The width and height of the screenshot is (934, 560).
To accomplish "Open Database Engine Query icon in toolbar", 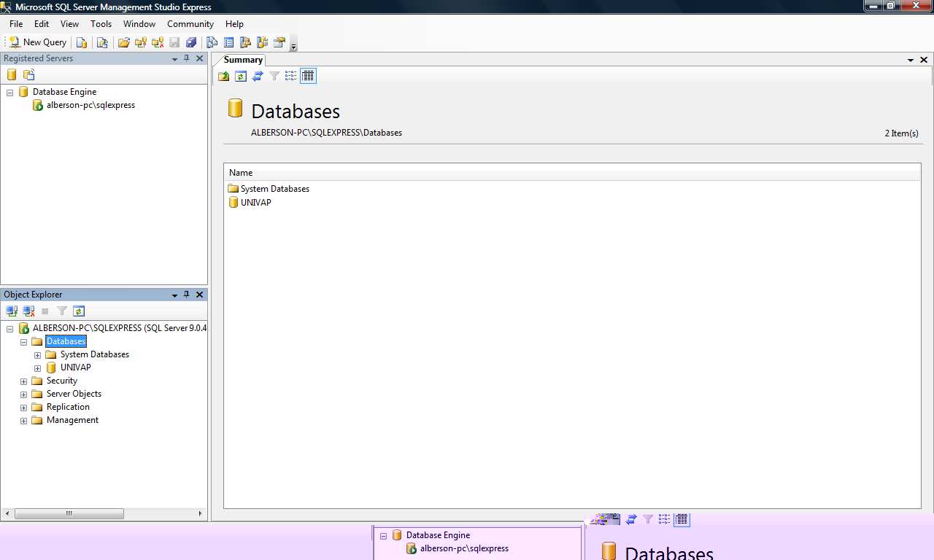I will (x=82, y=42).
